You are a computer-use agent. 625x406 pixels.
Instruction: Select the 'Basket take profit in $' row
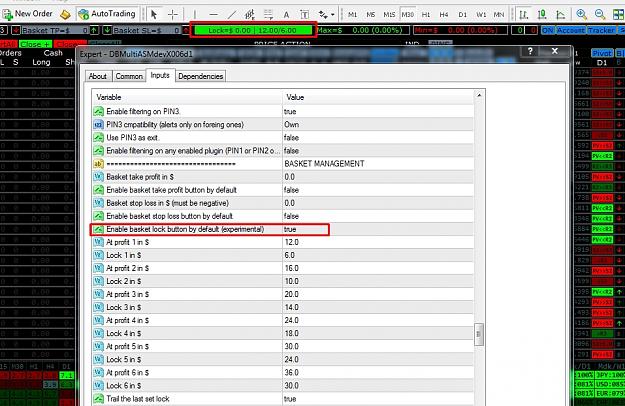coord(283,177)
